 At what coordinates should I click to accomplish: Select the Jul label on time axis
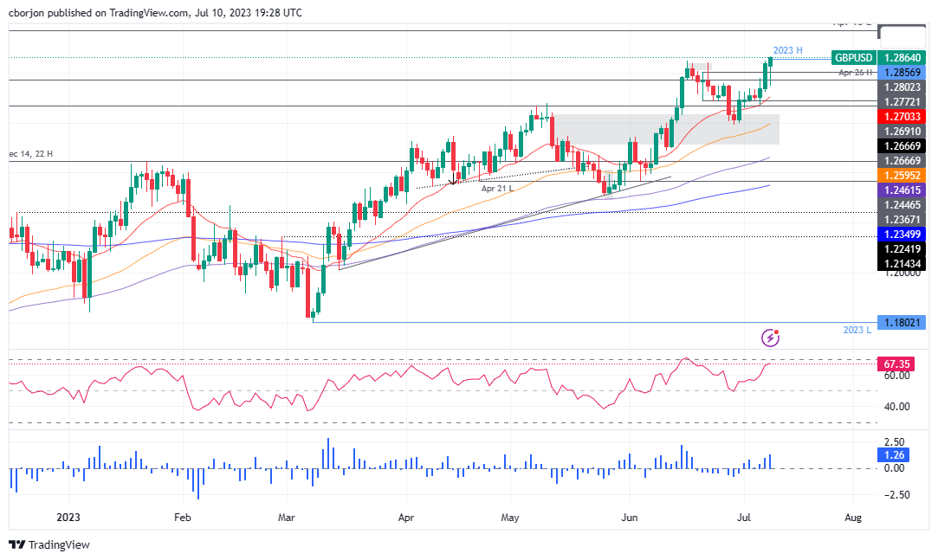(743, 517)
